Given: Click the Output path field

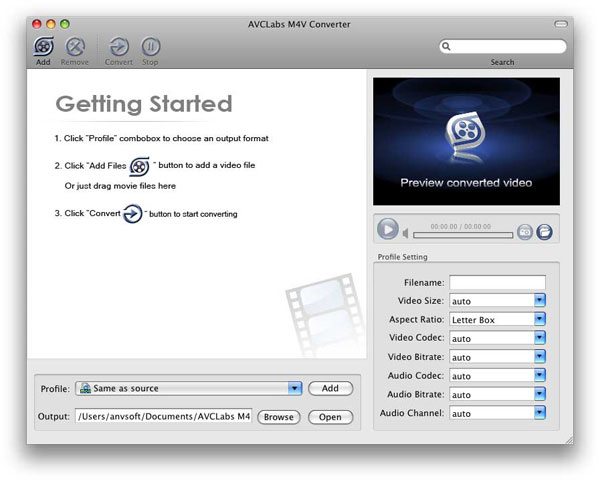Looking at the screenshot, I should point(164,416).
